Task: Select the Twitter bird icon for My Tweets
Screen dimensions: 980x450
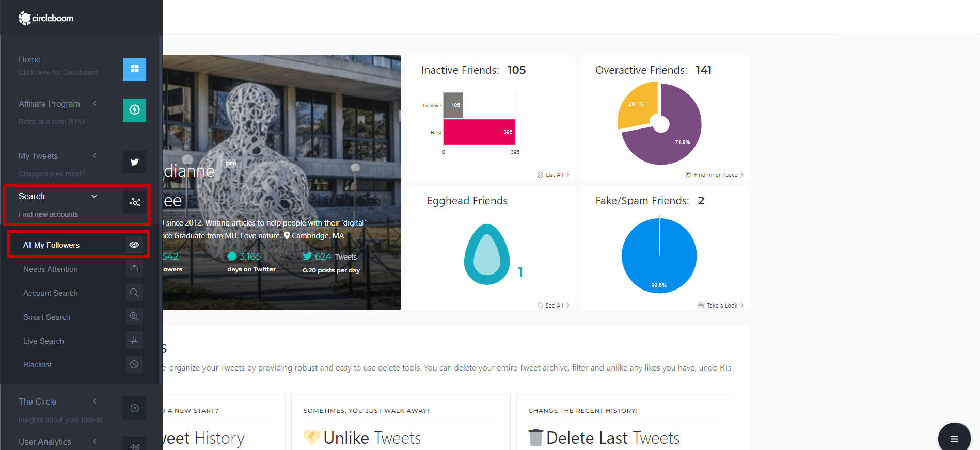Action: click(134, 162)
